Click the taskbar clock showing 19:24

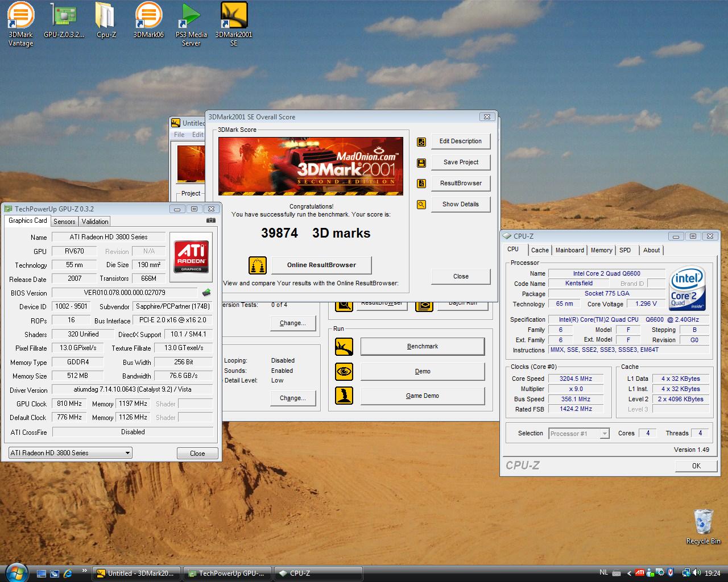point(712,573)
